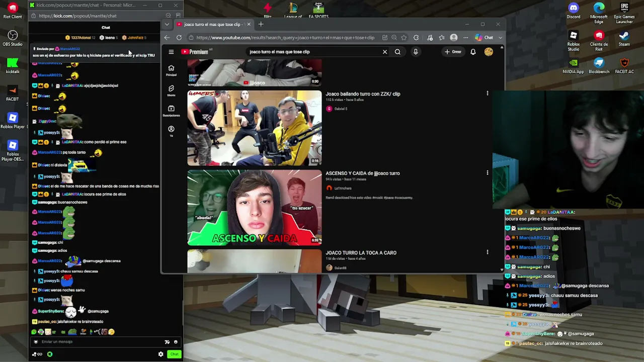Open YouTube Shorts in sidebar

tap(171, 90)
